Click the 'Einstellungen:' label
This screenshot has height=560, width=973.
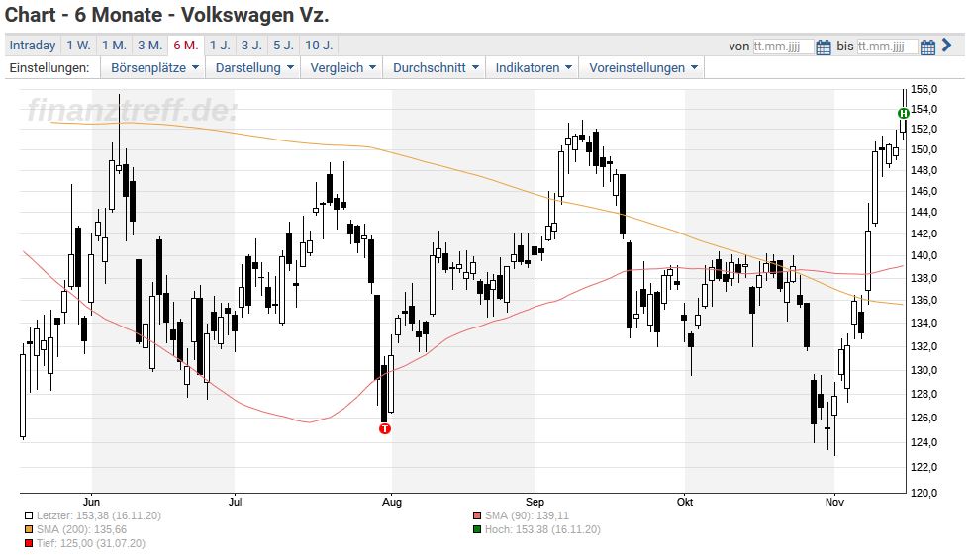pyautogui.click(x=49, y=68)
